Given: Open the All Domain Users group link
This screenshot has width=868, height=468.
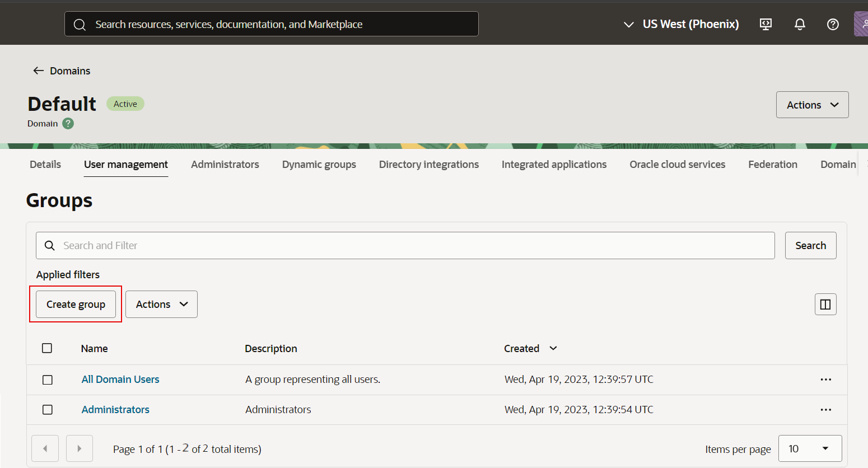Looking at the screenshot, I should click(x=120, y=380).
